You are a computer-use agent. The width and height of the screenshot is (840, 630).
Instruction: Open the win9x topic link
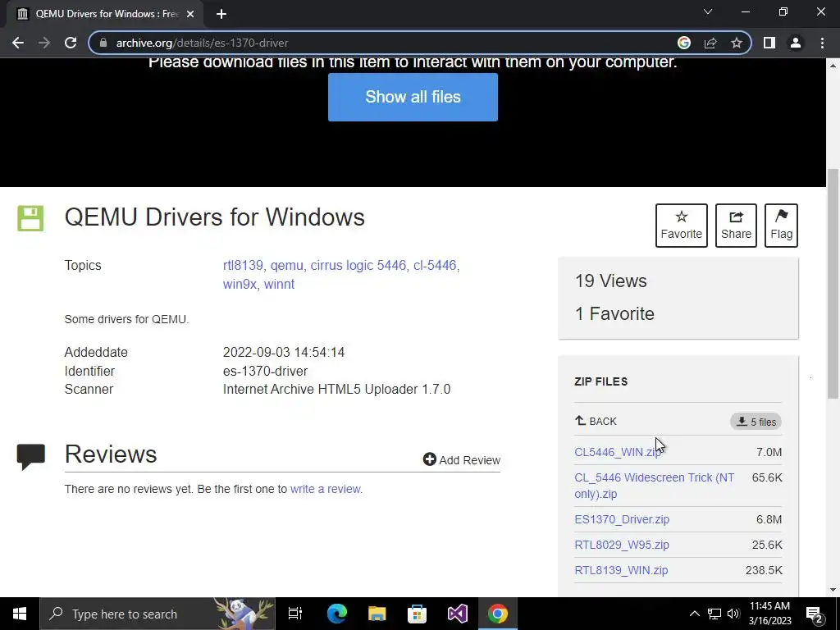(x=240, y=285)
